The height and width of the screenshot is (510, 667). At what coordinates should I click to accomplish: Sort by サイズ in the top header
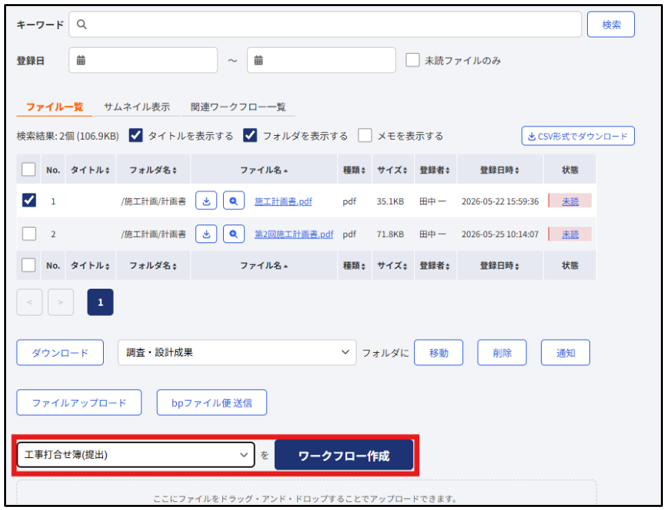click(x=393, y=170)
